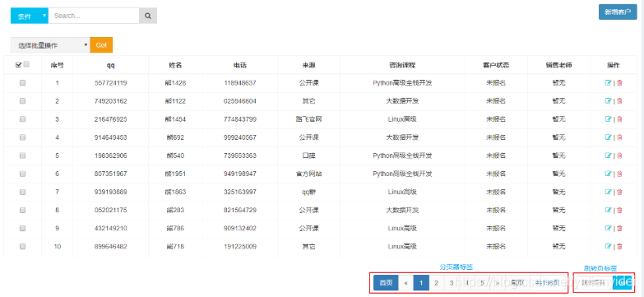
Task: Select the checkbox of row 3
Action: [x=22, y=118]
